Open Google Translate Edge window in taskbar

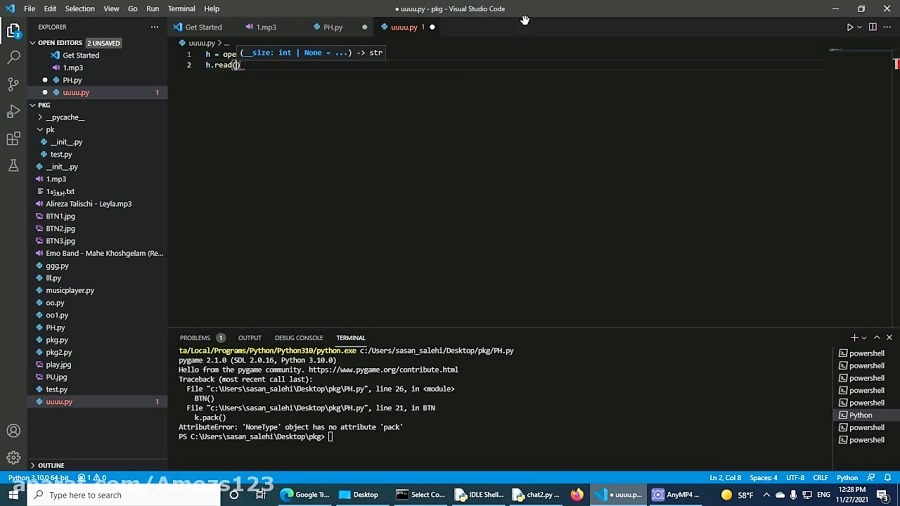tap(305, 495)
